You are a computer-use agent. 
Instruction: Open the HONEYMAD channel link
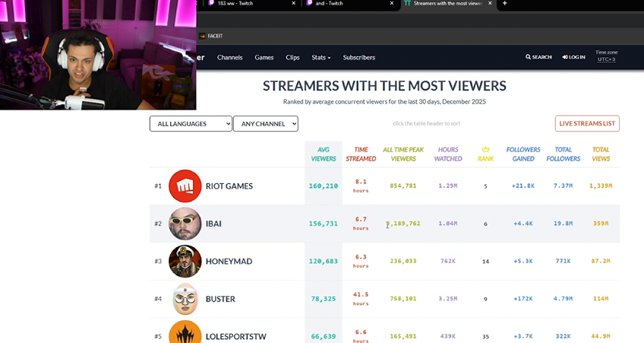[229, 262]
